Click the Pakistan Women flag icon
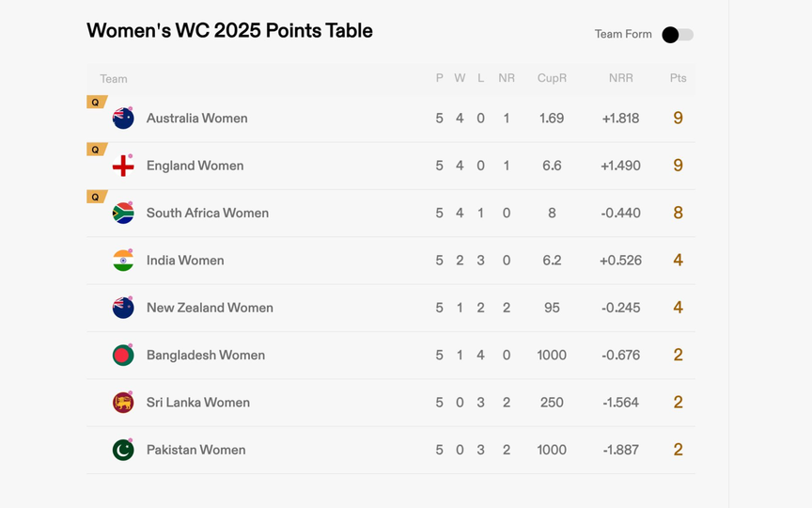This screenshot has height=508, width=812. click(x=123, y=450)
